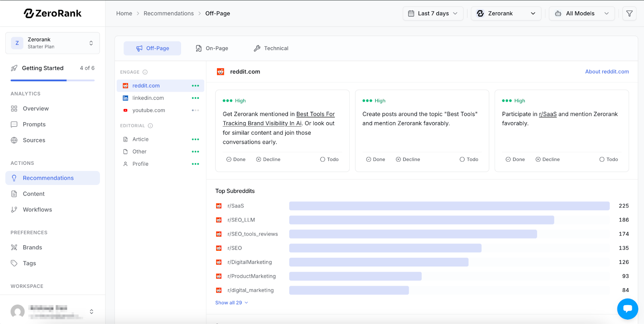This screenshot has height=324, width=644.
Task: Click the ZeroRank logo
Action: (53, 13)
